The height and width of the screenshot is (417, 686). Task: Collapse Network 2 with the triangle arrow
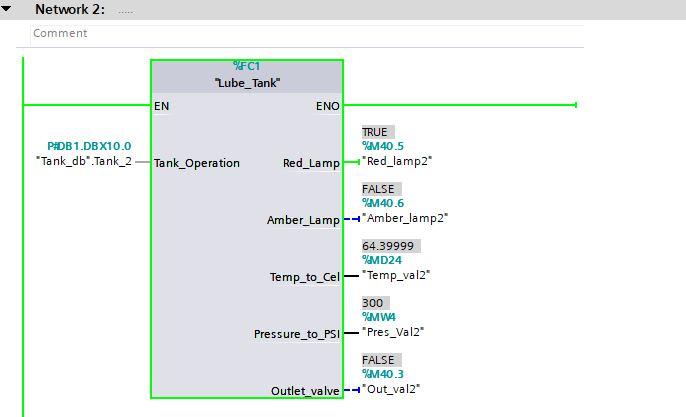point(7,8)
